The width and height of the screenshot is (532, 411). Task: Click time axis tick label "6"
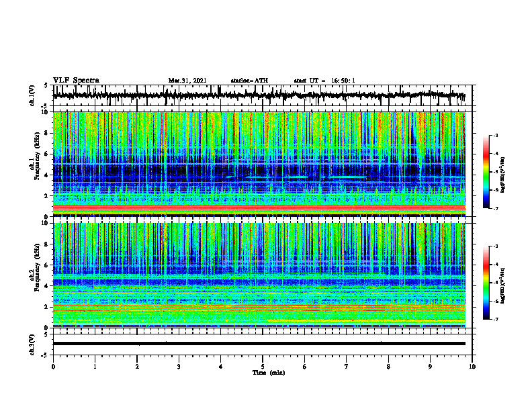click(305, 367)
